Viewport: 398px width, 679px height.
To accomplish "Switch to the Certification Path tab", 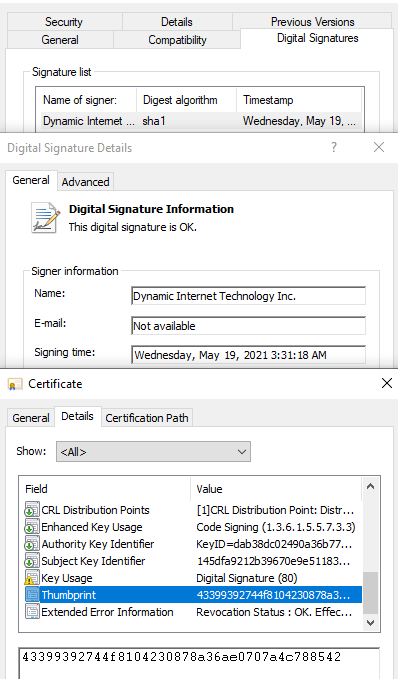I will [x=147, y=418].
